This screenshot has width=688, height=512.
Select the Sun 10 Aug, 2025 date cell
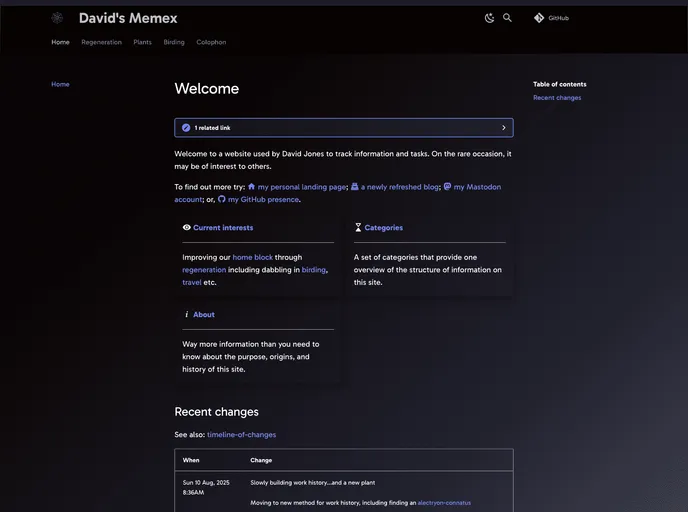tap(206, 487)
